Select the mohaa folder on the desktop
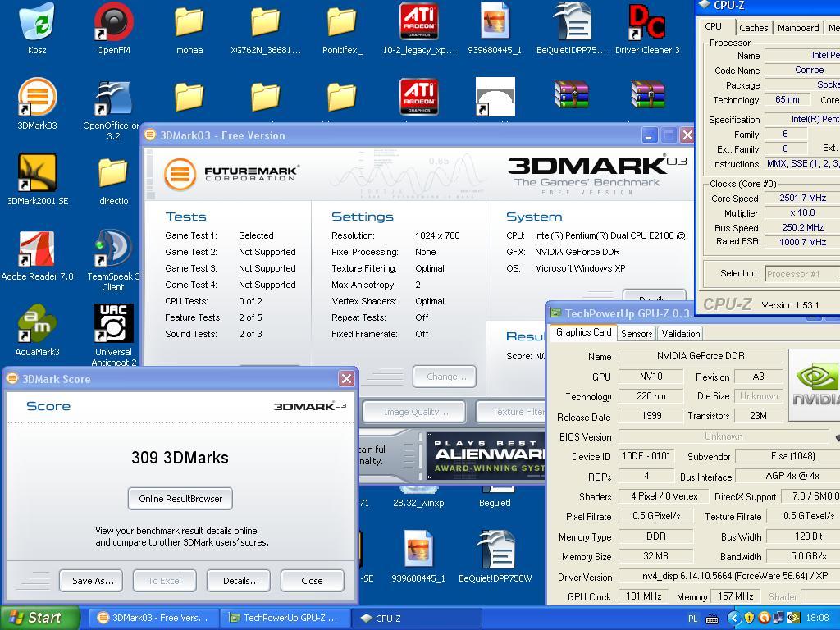840x630 pixels. point(189,29)
